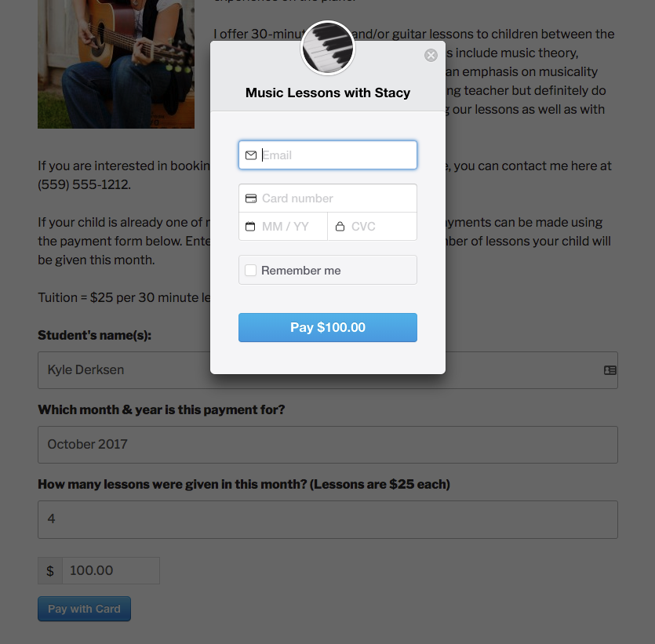Click the 100.00 dollar amount field
This screenshot has width=655, height=644.
pyautogui.click(x=111, y=570)
